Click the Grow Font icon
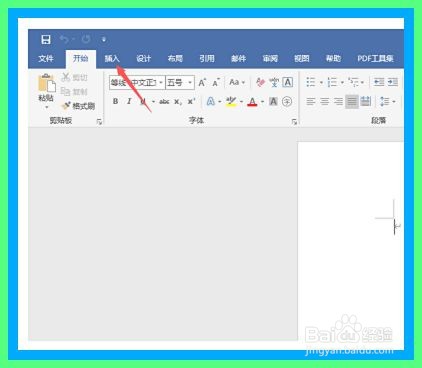The width and height of the screenshot is (422, 368). 202,82
